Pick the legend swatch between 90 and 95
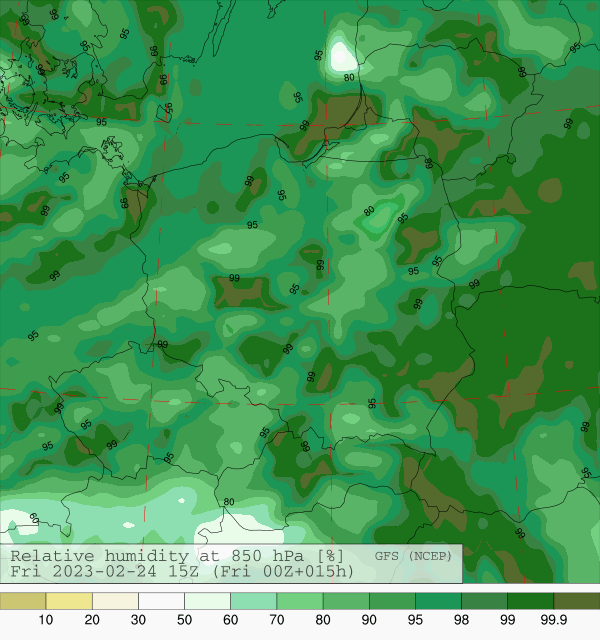Image resolution: width=600 pixels, height=640 pixels. [x=392, y=601]
